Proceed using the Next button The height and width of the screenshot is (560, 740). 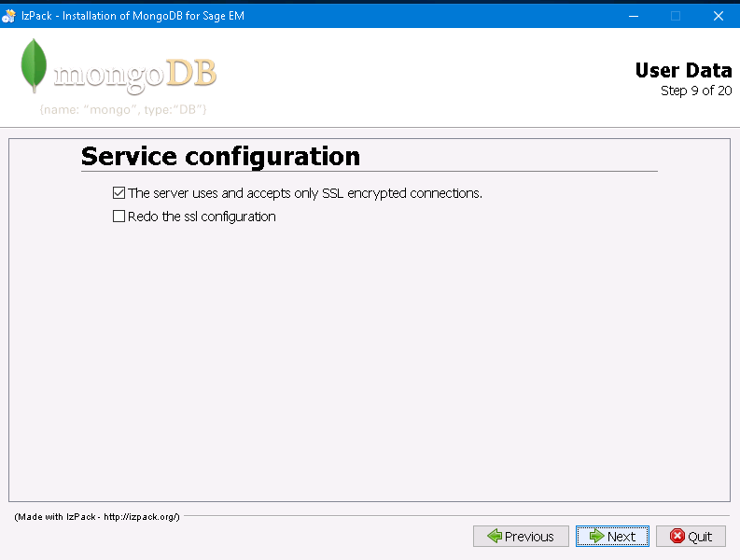(x=612, y=537)
